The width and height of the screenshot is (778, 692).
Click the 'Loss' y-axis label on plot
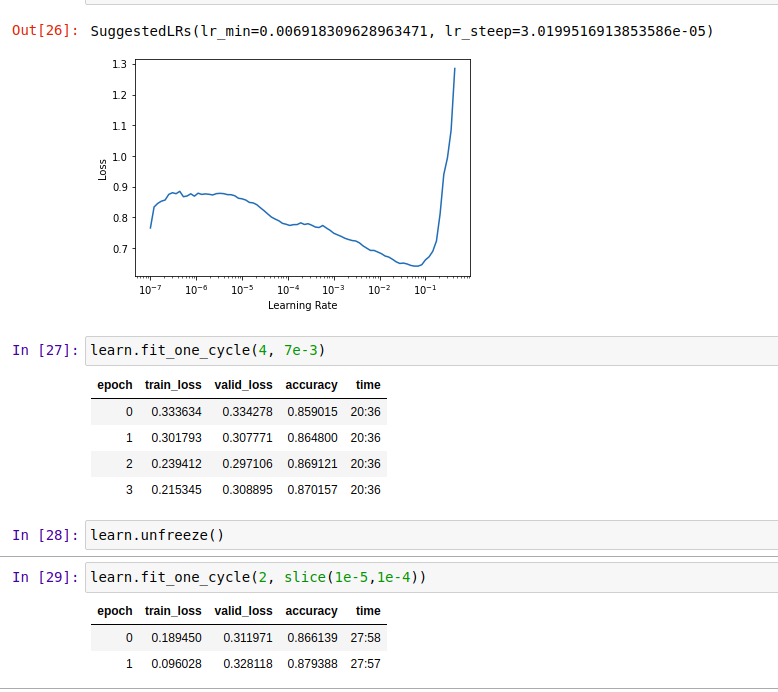pos(102,168)
